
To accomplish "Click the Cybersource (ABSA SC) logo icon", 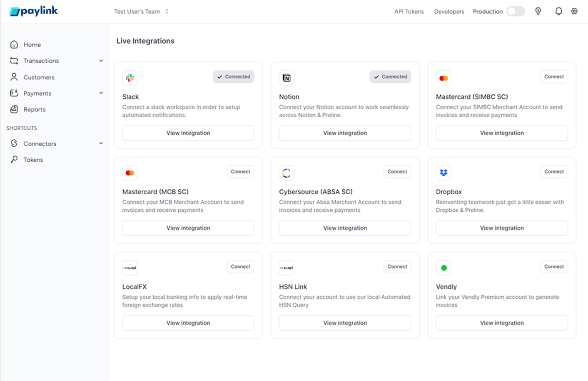I will pos(287,173).
